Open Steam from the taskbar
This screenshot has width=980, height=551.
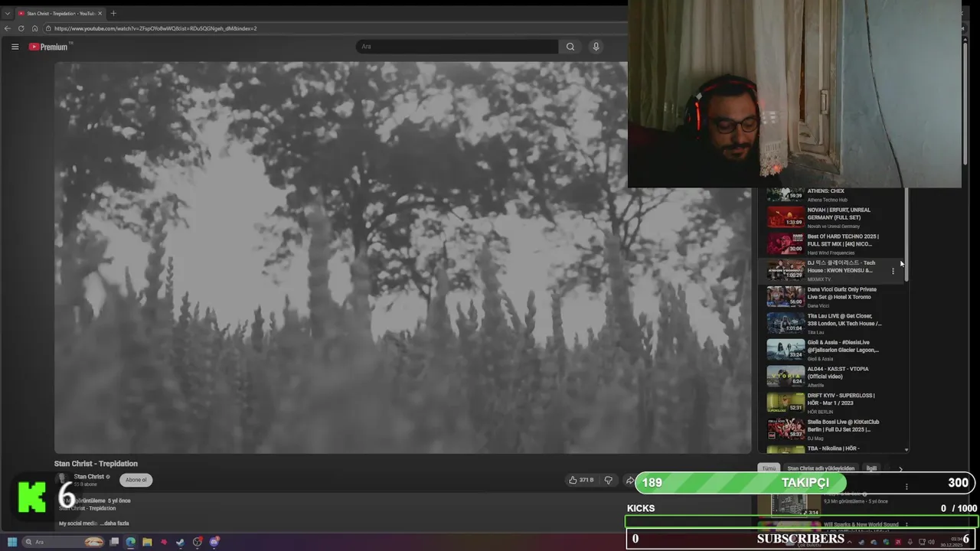[181, 542]
